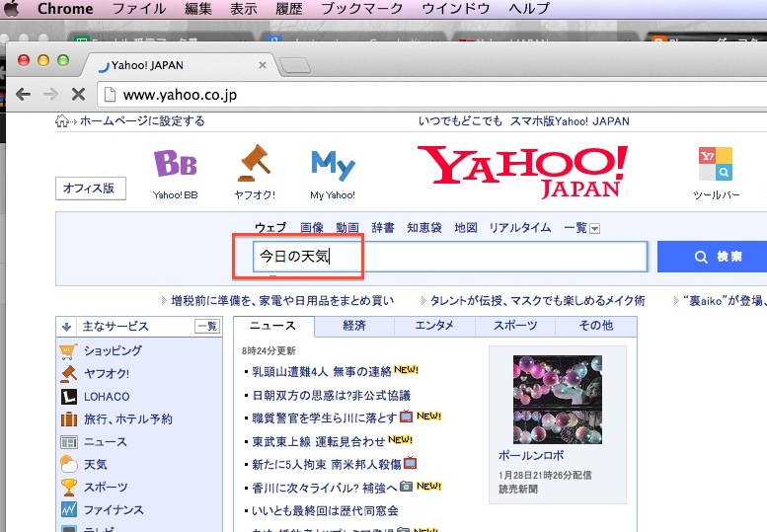Select the 動画 search category
Viewport: 767px width, 532px height.
point(347,228)
